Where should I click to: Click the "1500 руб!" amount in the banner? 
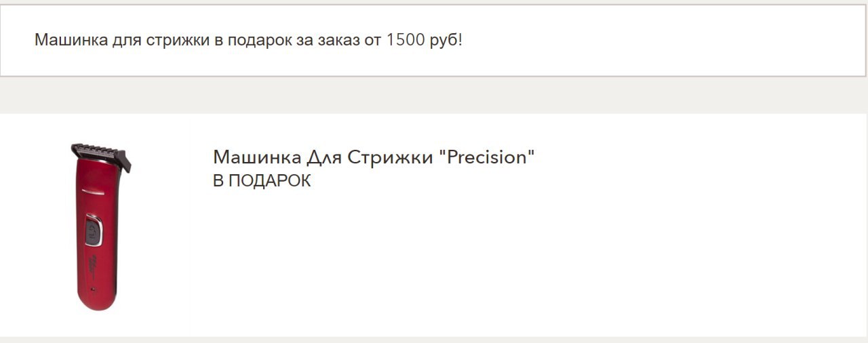[425, 40]
